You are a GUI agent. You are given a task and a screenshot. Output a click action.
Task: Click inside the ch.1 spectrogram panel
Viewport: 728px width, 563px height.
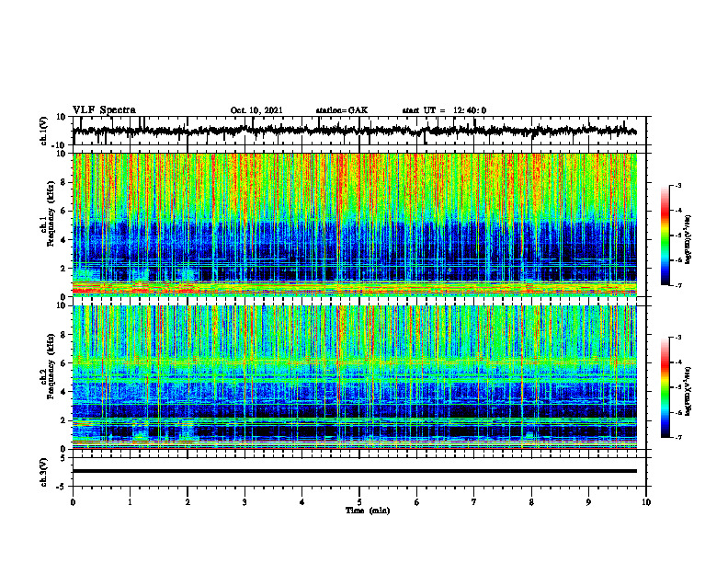tap(355, 224)
